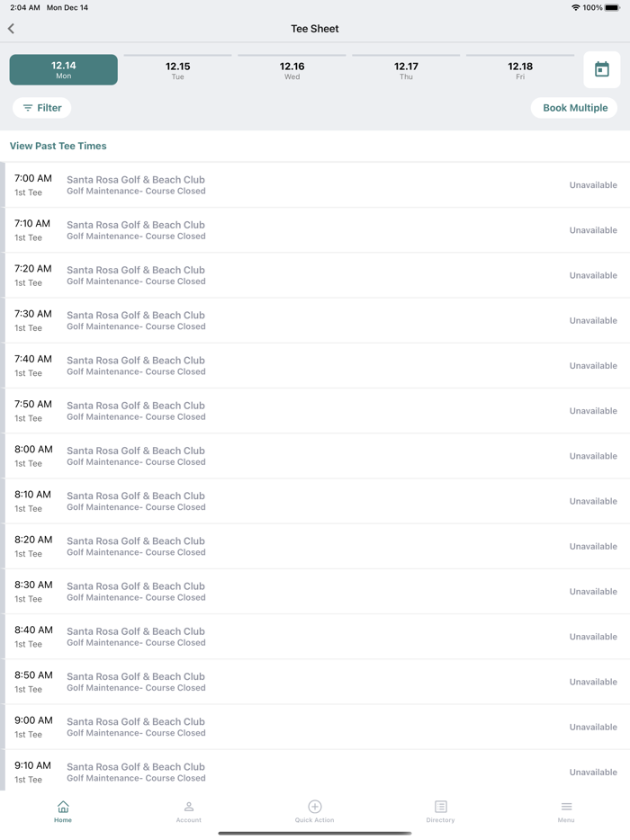This screenshot has width=630, height=840.
Task: Open the Filter options
Action: (x=41, y=108)
